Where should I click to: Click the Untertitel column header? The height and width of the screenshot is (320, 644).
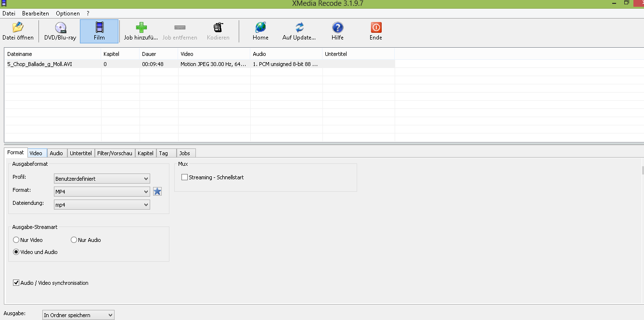click(x=358, y=54)
